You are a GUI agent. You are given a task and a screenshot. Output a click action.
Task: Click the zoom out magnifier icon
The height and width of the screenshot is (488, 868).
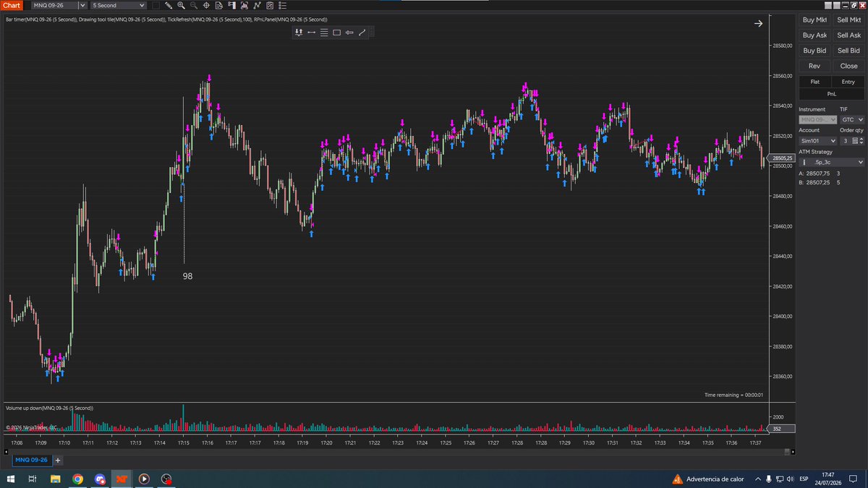pyautogui.click(x=194, y=5)
